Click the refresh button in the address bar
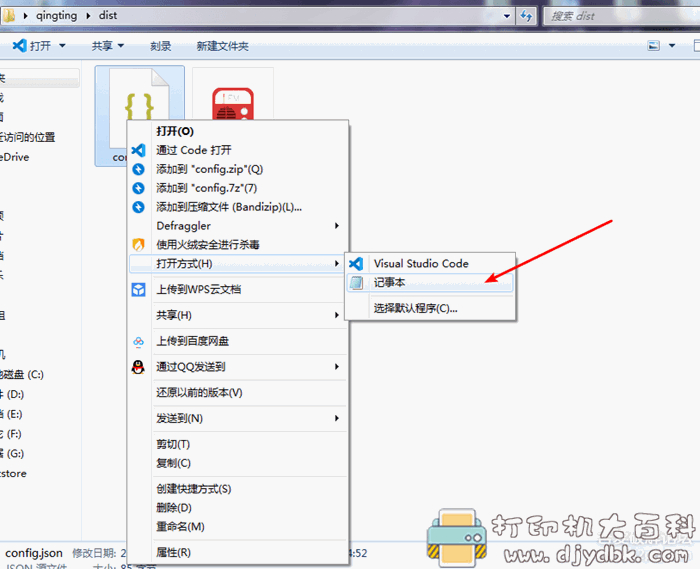The width and height of the screenshot is (700, 569). tap(526, 17)
